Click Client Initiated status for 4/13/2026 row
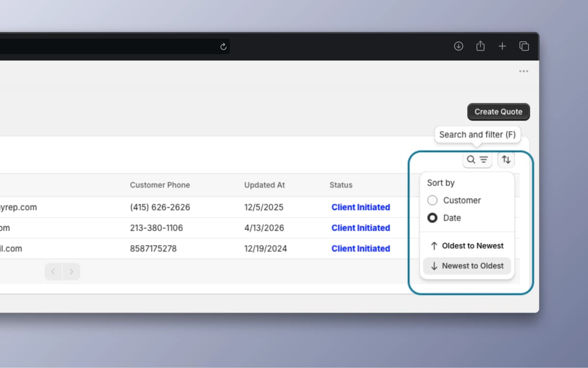Image resolution: width=588 pixels, height=368 pixels. [361, 228]
